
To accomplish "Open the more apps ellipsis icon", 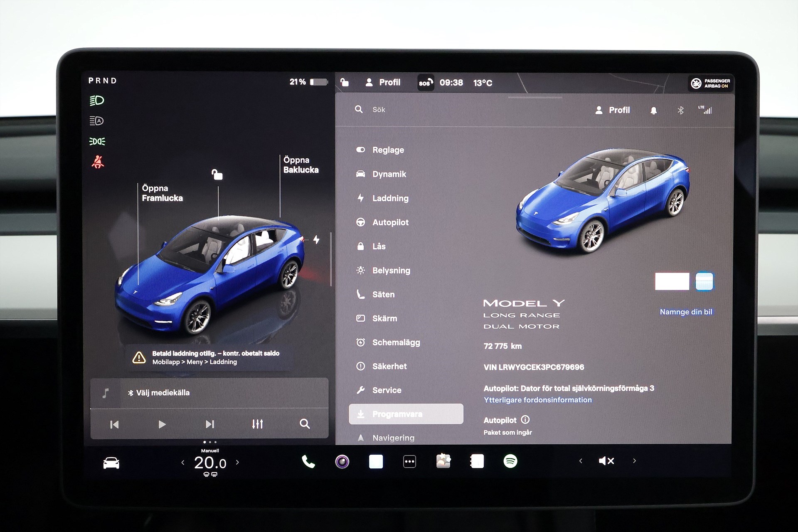I will pyautogui.click(x=409, y=461).
